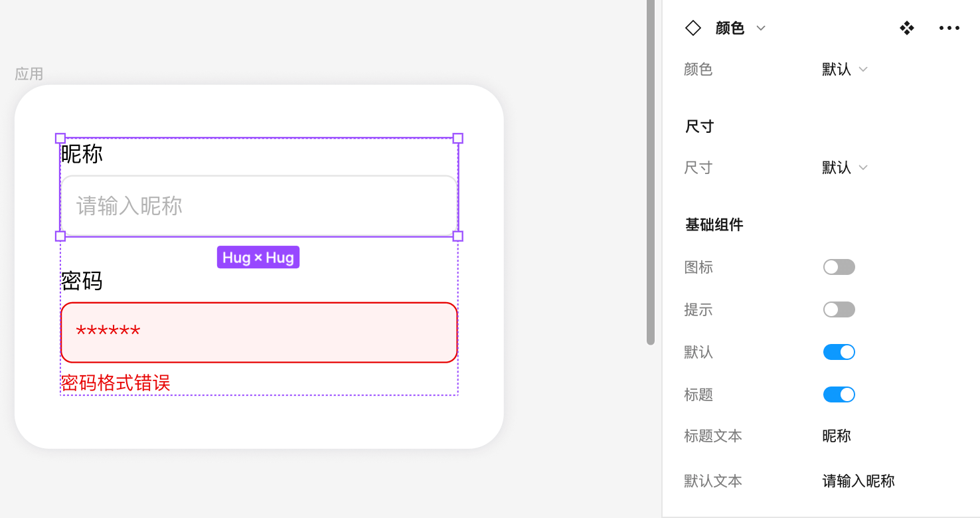Click the four-diamond component icon in panel header
Screen dimensions: 980x518
coord(907,28)
